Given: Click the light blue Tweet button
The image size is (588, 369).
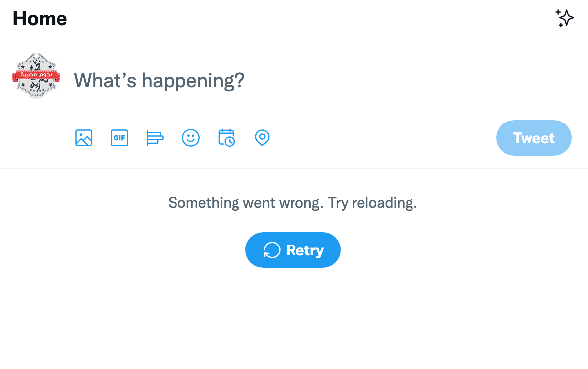Looking at the screenshot, I should (533, 138).
